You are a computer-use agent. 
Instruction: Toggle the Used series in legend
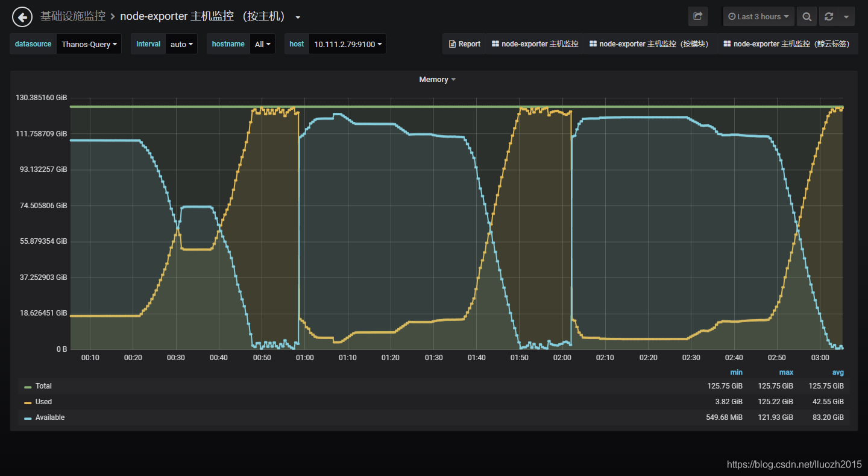coord(43,402)
